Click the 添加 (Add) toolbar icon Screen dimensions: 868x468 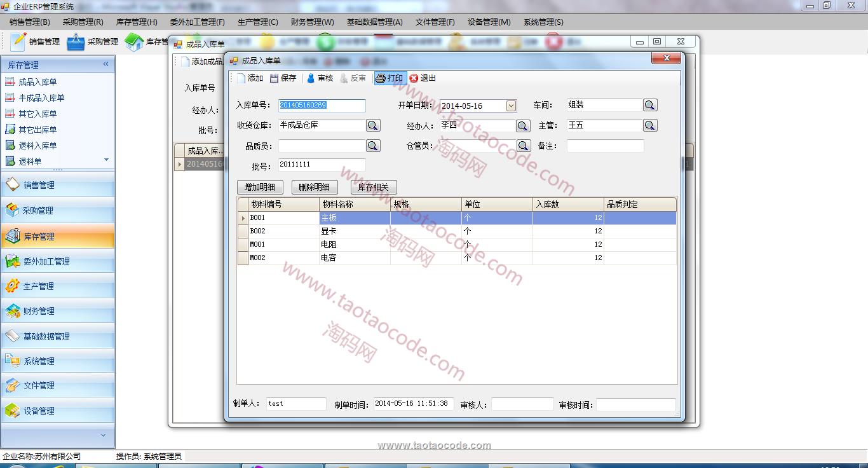[x=252, y=78]
